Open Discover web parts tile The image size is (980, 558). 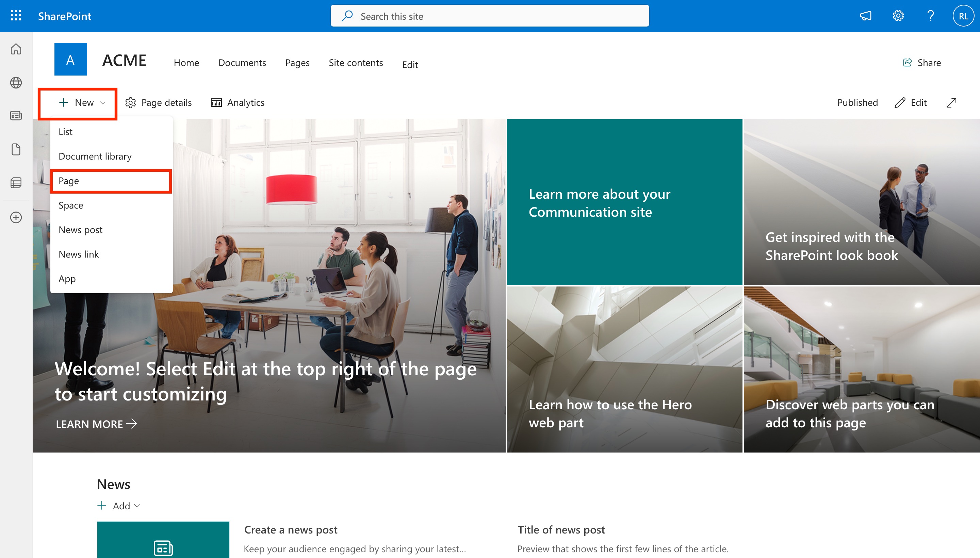tap(862, 370)
